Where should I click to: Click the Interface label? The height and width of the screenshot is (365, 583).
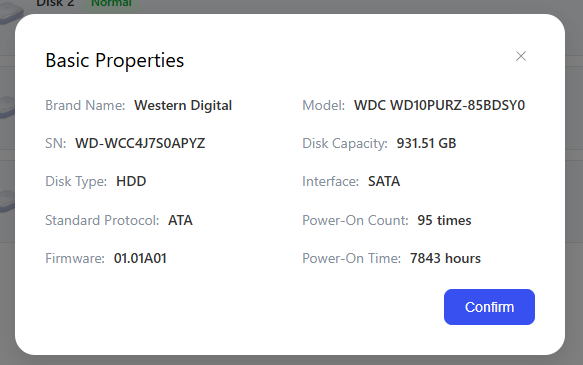tap(331, 181)
